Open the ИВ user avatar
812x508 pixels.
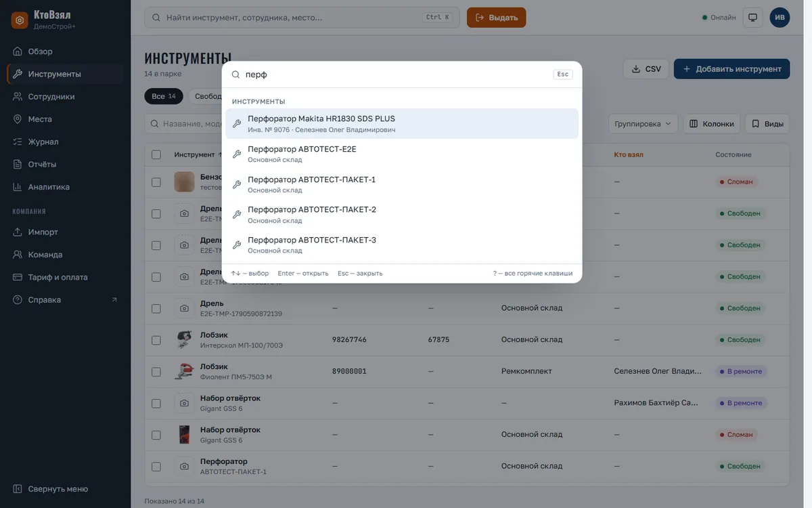tap(780, 18)
